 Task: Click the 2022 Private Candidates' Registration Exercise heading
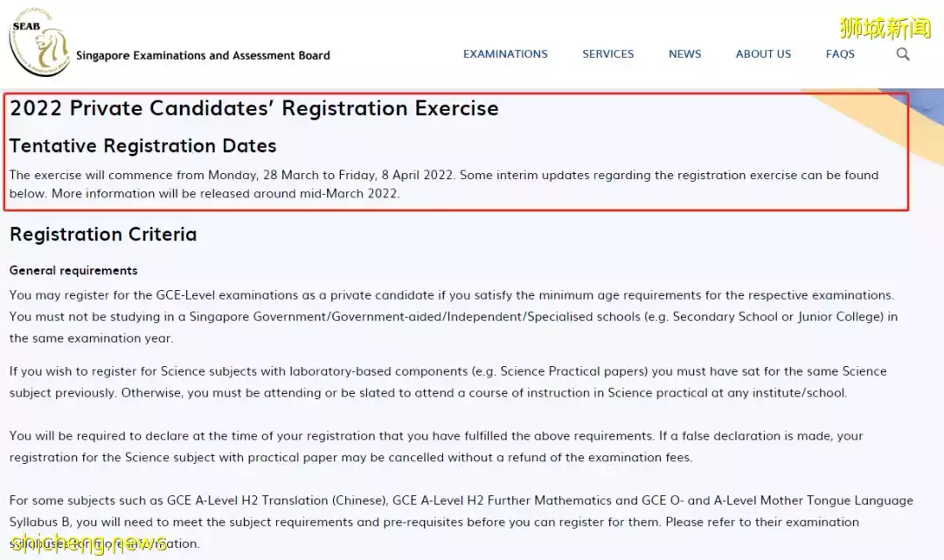pos(254,108)
